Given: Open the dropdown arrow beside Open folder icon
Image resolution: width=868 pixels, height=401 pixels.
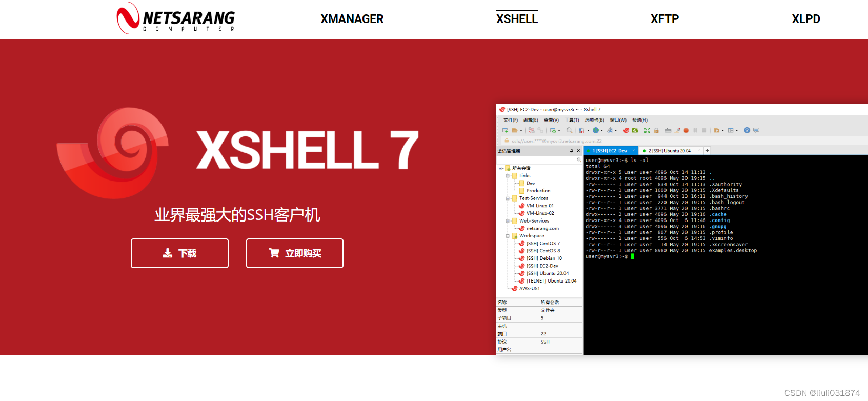Looking at the screenshot, I should tap(521, 130).
